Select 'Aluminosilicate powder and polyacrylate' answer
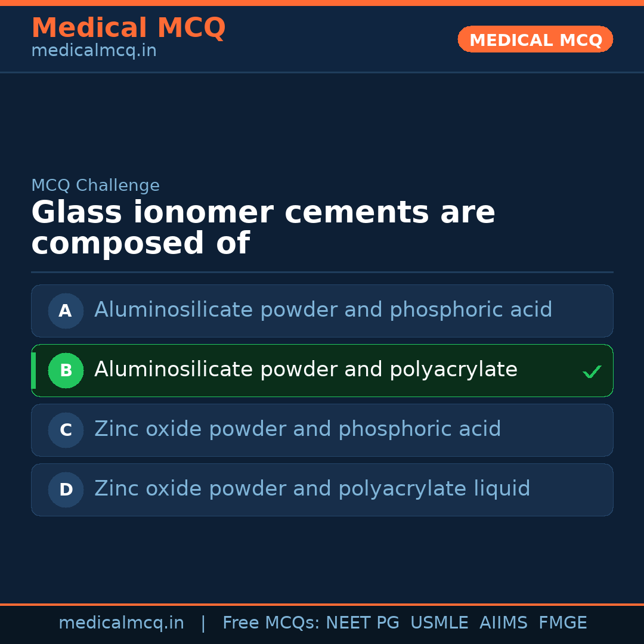 coord(305,370)
